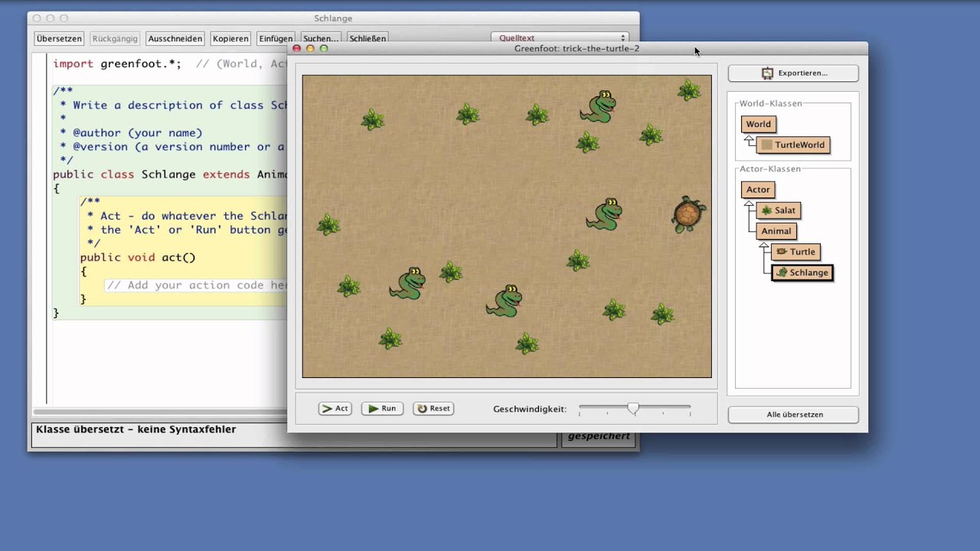Click the arrow icon on Act
Image resolution: width=980 pixels, height=551 pixels.
[327, 409]
